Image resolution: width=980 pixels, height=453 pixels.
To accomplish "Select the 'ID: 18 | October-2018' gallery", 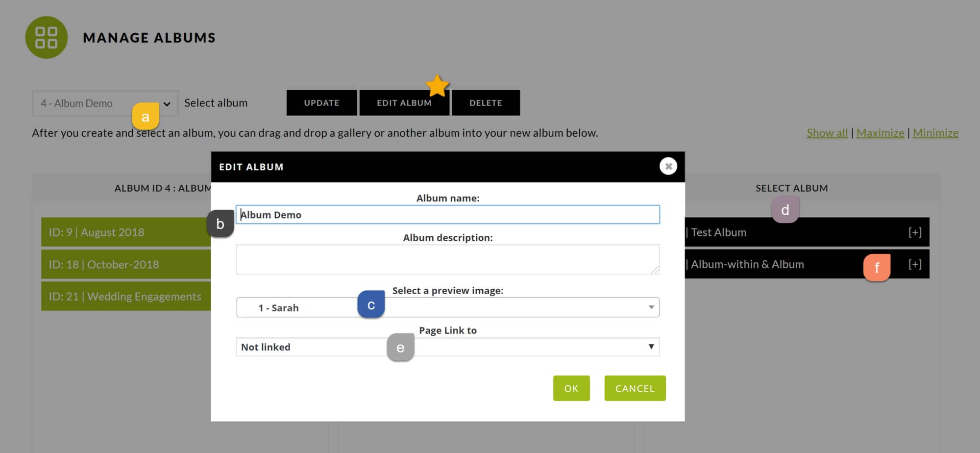I will (x=126, y=265).
